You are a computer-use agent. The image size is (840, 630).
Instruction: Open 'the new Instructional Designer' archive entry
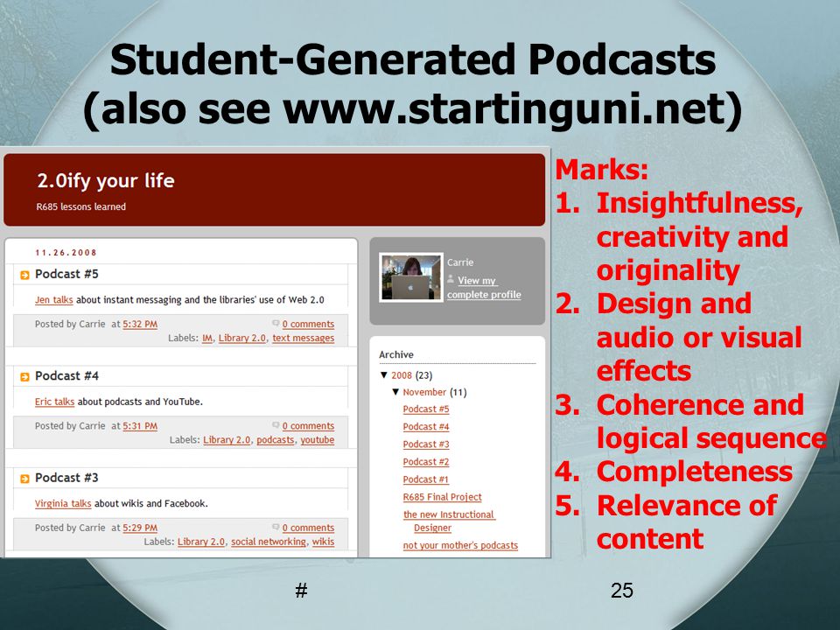(449, 521)
